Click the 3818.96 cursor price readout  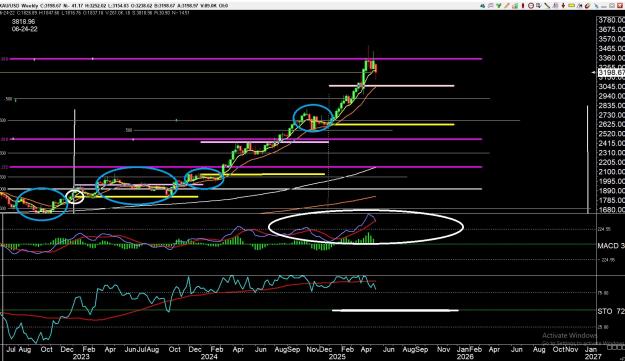click(x=24, y=22)
